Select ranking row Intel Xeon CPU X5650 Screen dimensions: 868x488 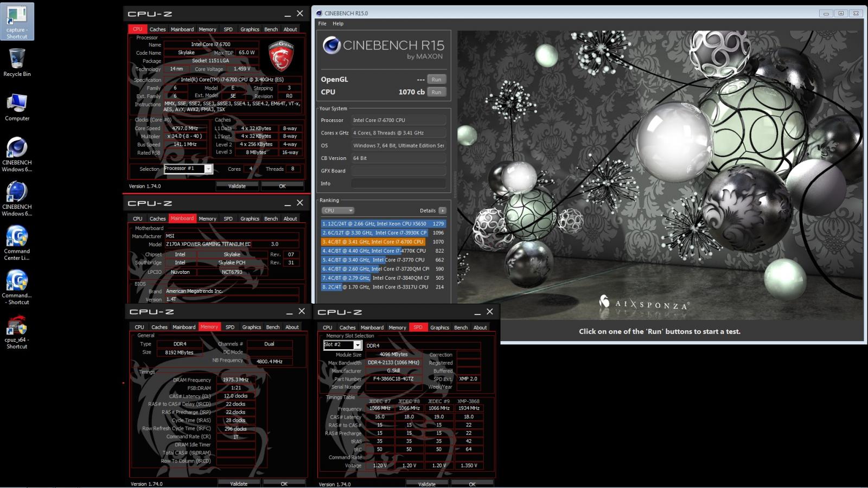383,223
